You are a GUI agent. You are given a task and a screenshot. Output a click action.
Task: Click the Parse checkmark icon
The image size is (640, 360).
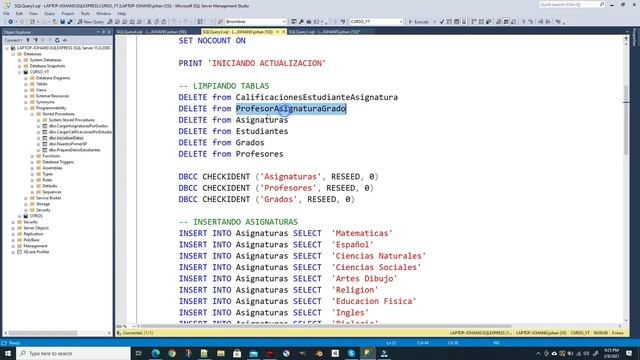tap(442, 22)
